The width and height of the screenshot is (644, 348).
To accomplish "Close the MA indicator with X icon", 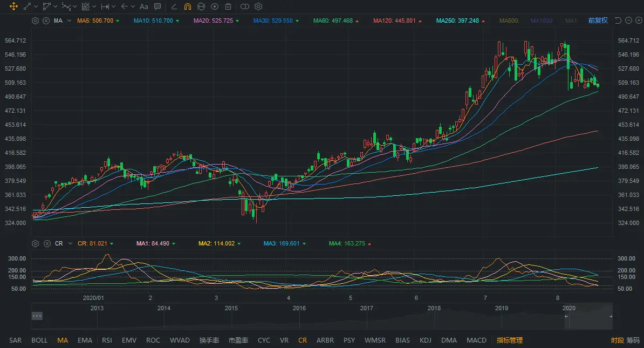I will [46, 21].
